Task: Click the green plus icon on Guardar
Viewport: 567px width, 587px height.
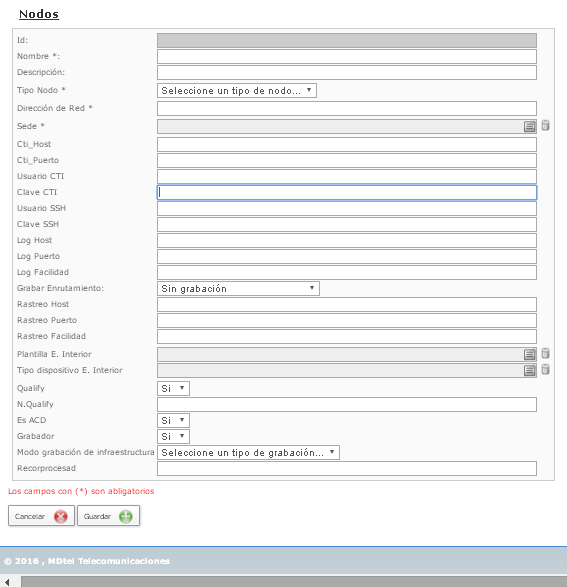Action: point(126,516)
